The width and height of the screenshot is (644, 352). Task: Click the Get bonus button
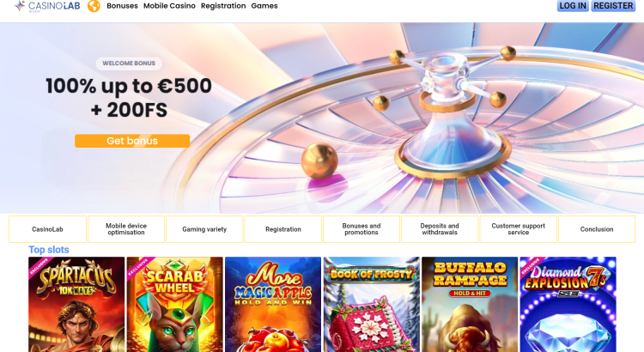[132, 141]
